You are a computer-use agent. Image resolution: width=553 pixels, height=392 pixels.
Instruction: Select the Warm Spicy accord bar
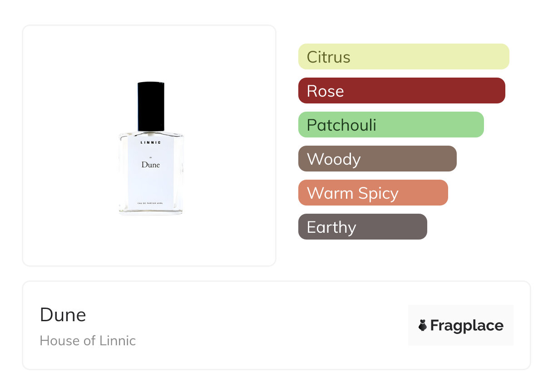tap(373, 193)
